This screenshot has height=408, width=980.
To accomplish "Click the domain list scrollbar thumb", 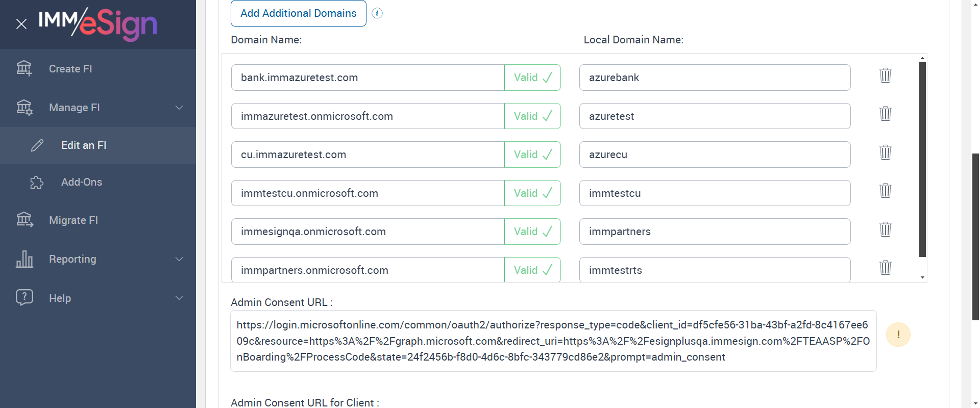I will (922, 160).
